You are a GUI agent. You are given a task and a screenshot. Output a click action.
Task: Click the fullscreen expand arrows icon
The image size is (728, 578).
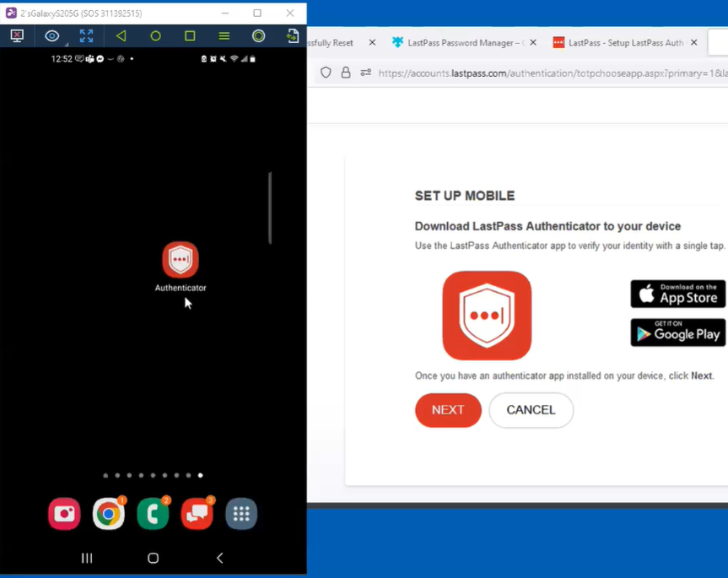[x=86, y=35]
